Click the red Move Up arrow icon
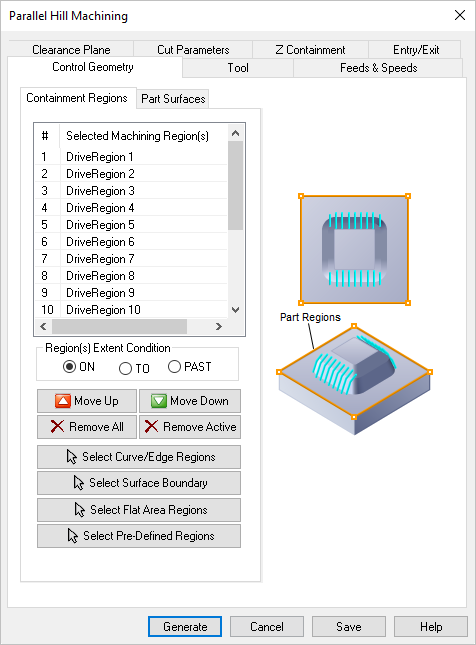This screenshot has width=476, height=645. pos(63,401)
